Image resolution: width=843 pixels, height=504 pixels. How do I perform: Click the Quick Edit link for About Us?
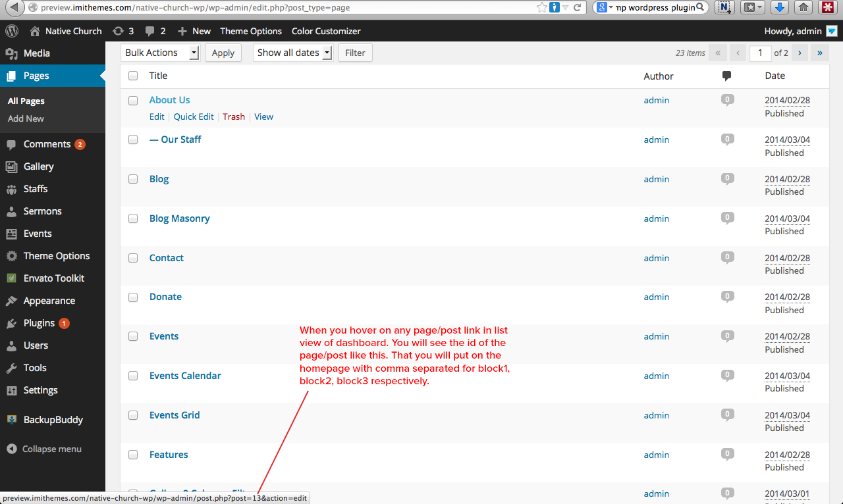click(x=194, y=116)
